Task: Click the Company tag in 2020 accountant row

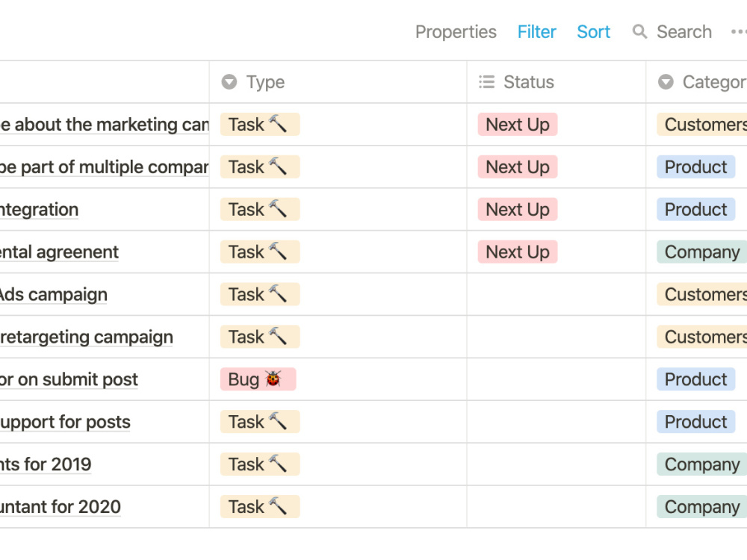Action: click(x=701, y=507)
